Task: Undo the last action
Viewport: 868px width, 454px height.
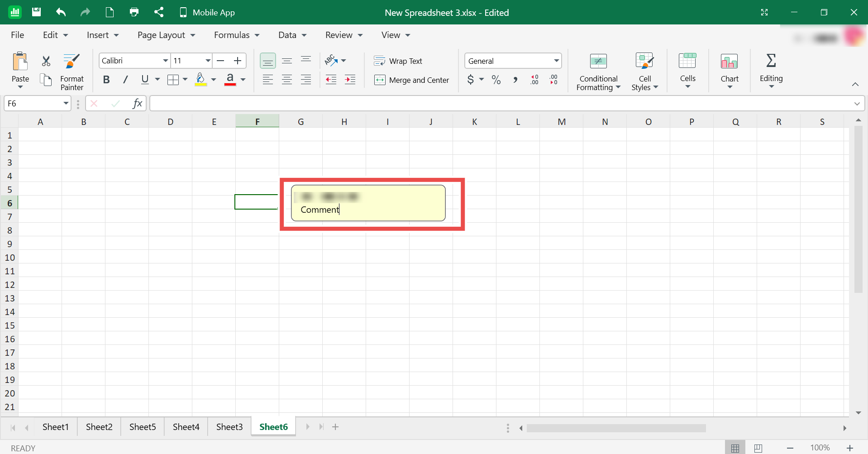Action: 61,12
